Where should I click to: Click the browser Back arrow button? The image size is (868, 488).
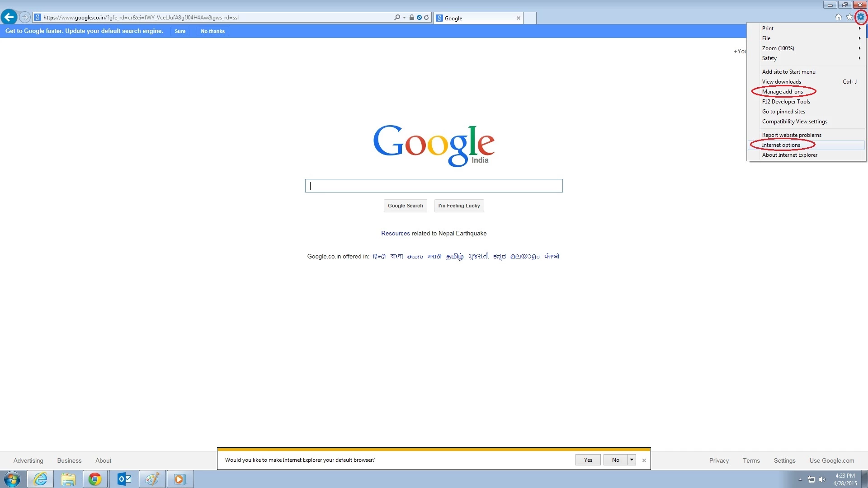[9, 17]
